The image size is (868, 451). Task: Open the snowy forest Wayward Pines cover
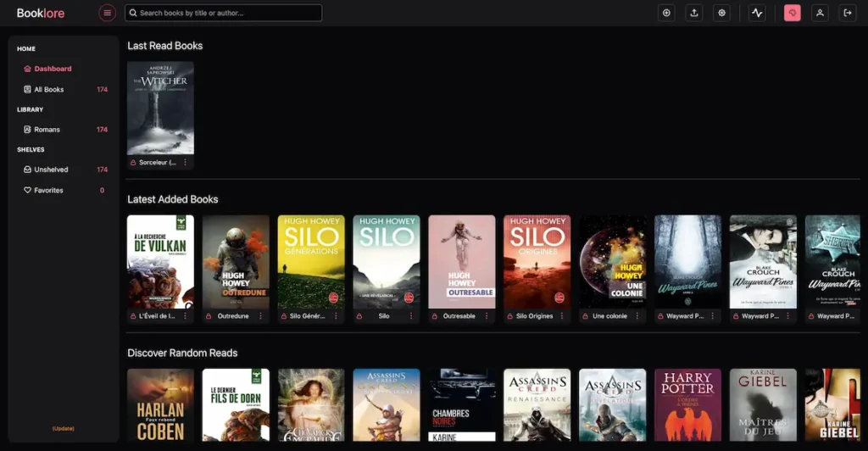(x=687, y=262)
